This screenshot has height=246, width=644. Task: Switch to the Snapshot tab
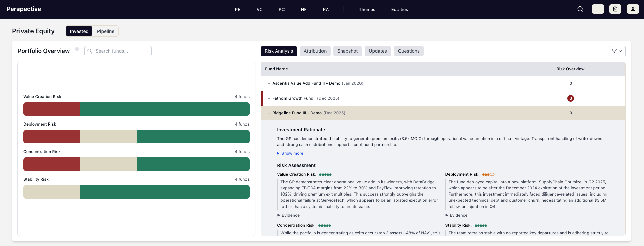tap(347, 51)
